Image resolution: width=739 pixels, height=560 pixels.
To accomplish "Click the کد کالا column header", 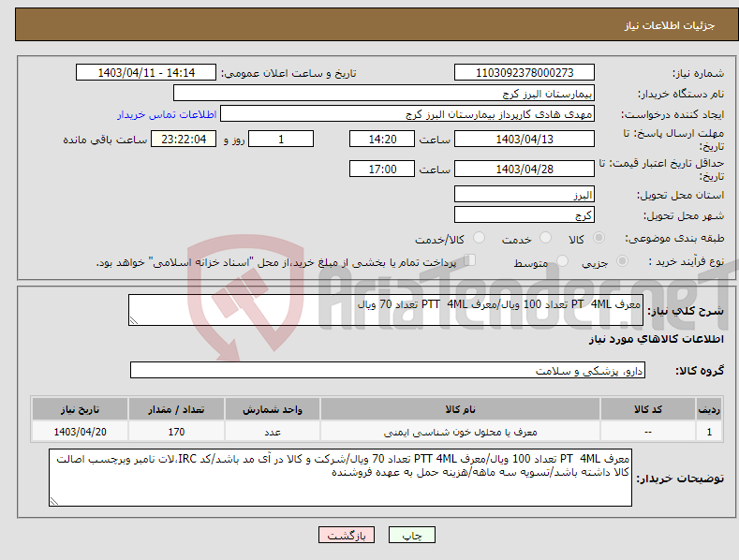I will pos(648,409).
